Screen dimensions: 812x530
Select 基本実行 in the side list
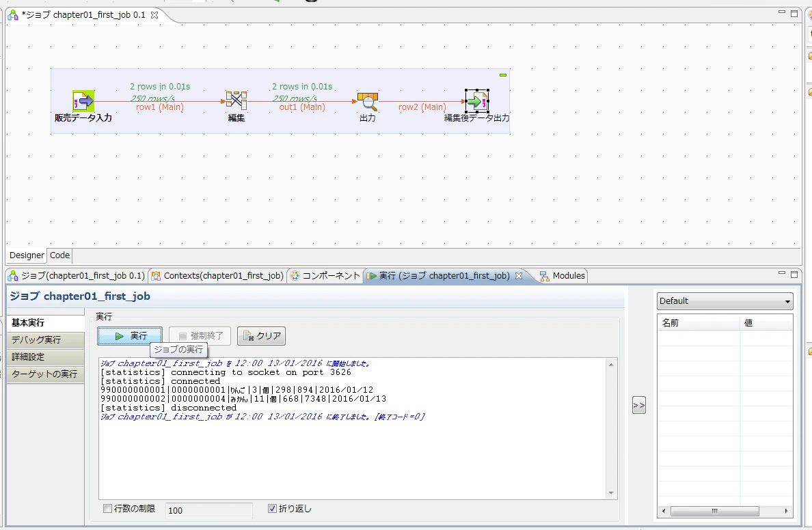[46, 323]
